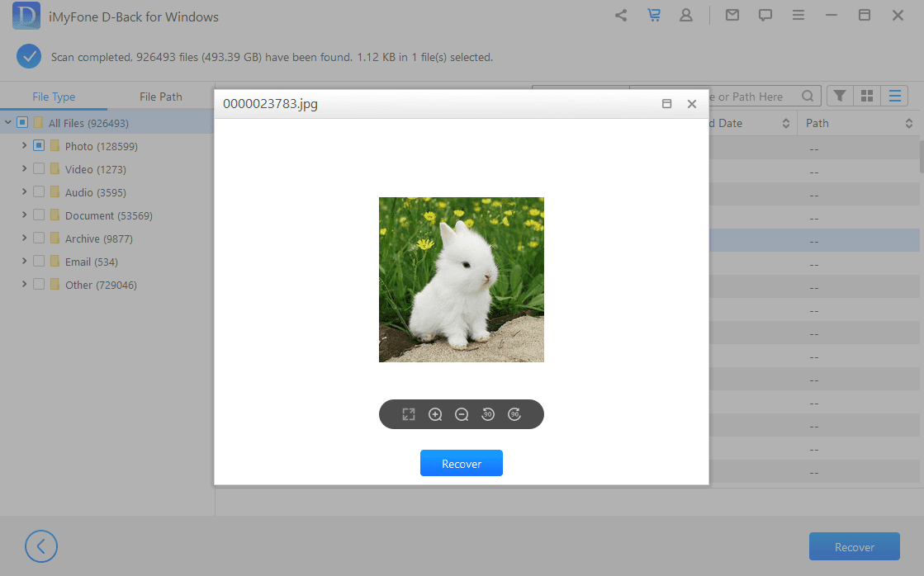Screen dimensions: 924x576
Task: Expand the Video category
Action: pyautogui.click(x=24, y=168)
